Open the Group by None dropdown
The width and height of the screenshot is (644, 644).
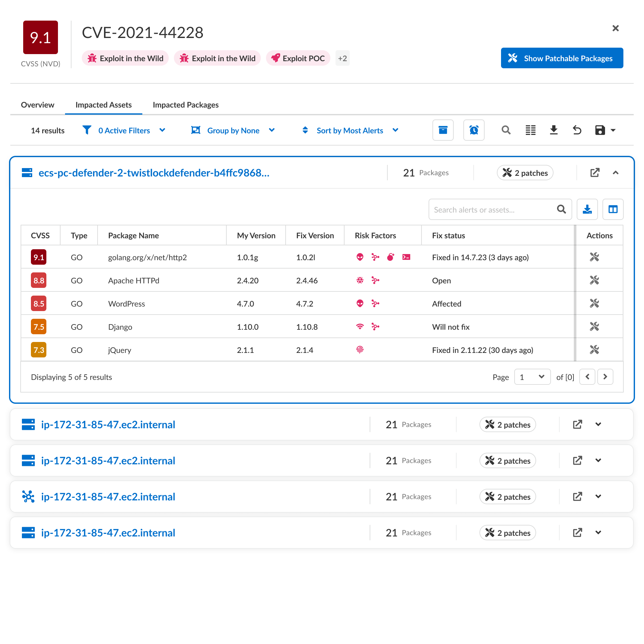(x=233, y=130)
